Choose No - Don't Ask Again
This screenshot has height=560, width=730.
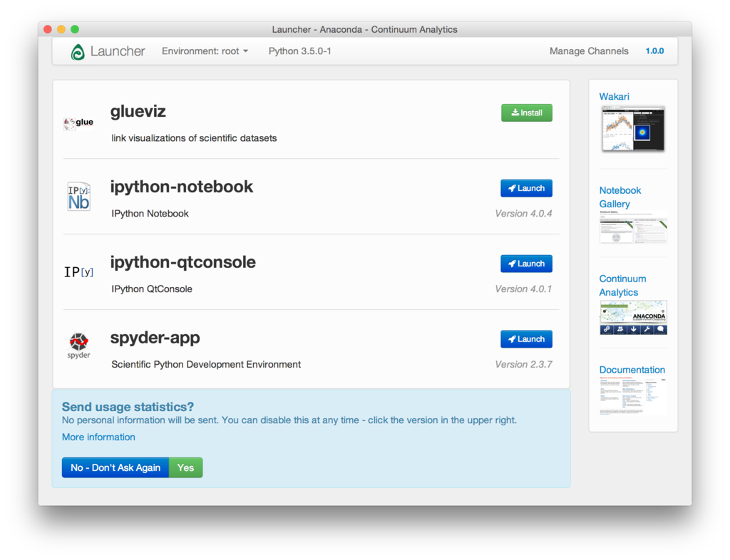(x=115, y=467)
